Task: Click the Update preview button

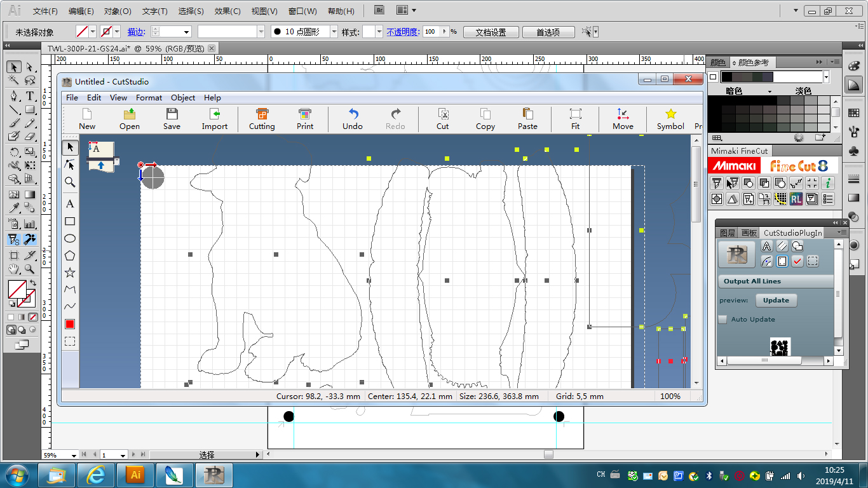Action: pos(776,301)
